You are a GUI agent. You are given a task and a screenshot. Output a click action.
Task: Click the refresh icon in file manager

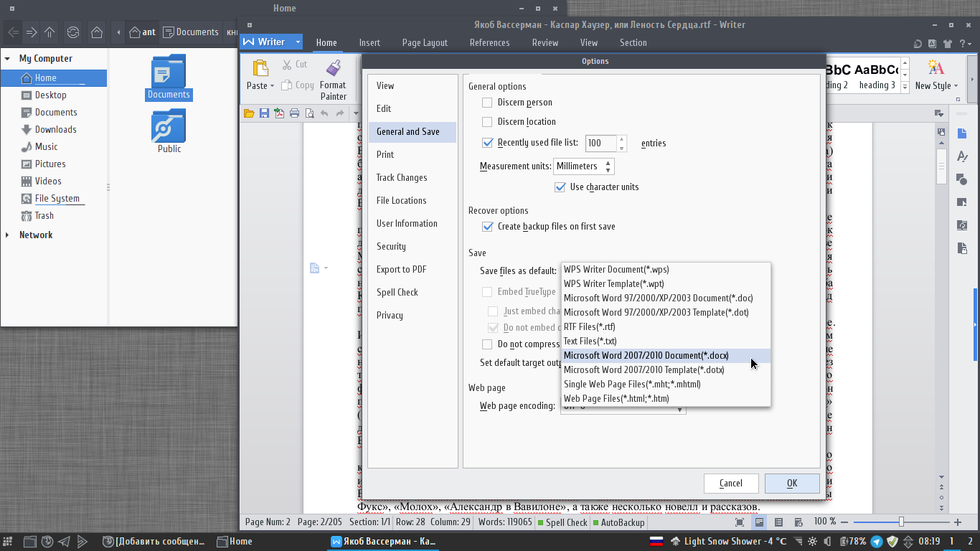click(x=72, y=32)
